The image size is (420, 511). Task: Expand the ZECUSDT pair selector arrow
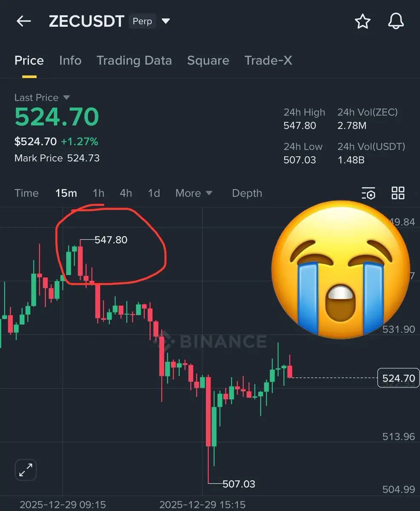click(x=166, y=21)
